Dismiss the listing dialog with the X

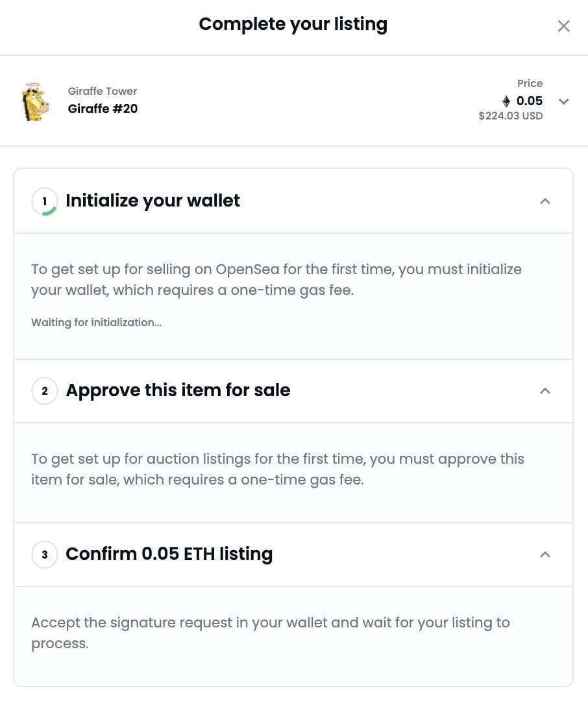click(563, 26)
